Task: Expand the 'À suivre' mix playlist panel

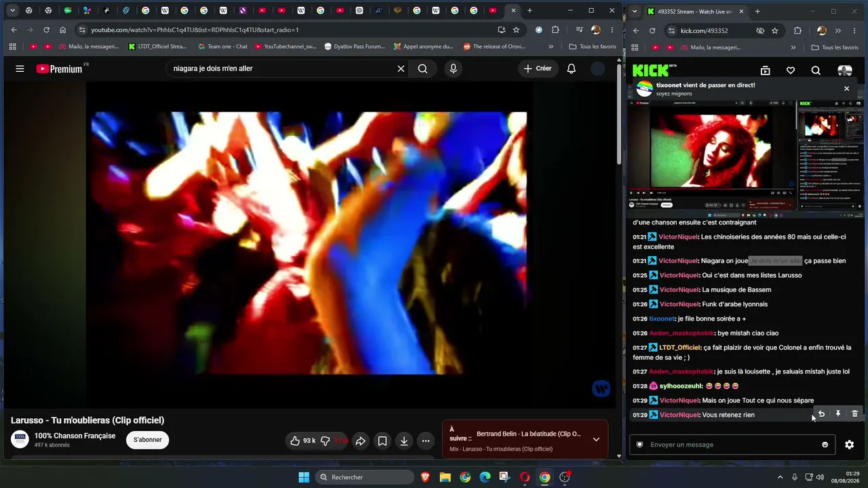Action: [x=596, y=439]
